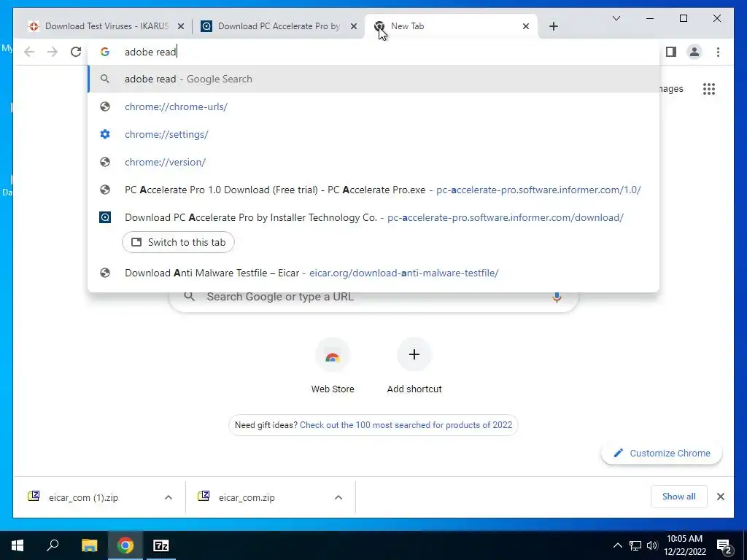
Task: Open 7-Zip from the taskbar
Action: click(x=161, y=545)
